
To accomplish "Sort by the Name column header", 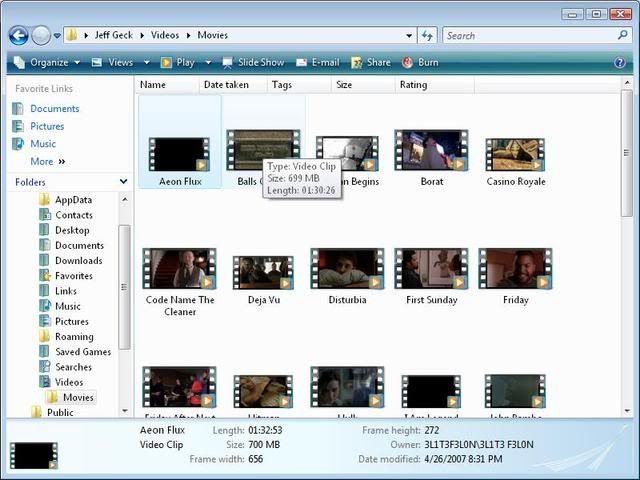I will pyautogui.click(x=153, y=85).
